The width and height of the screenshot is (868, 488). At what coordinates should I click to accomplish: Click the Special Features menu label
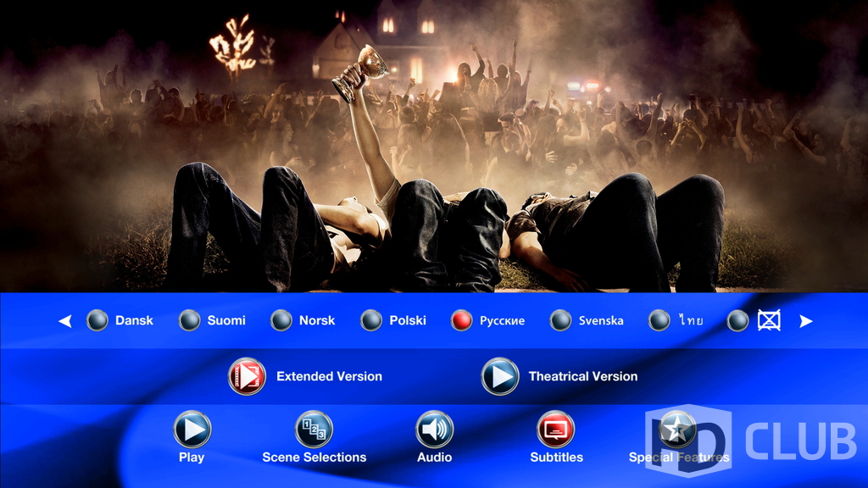[x=679, y=457]
